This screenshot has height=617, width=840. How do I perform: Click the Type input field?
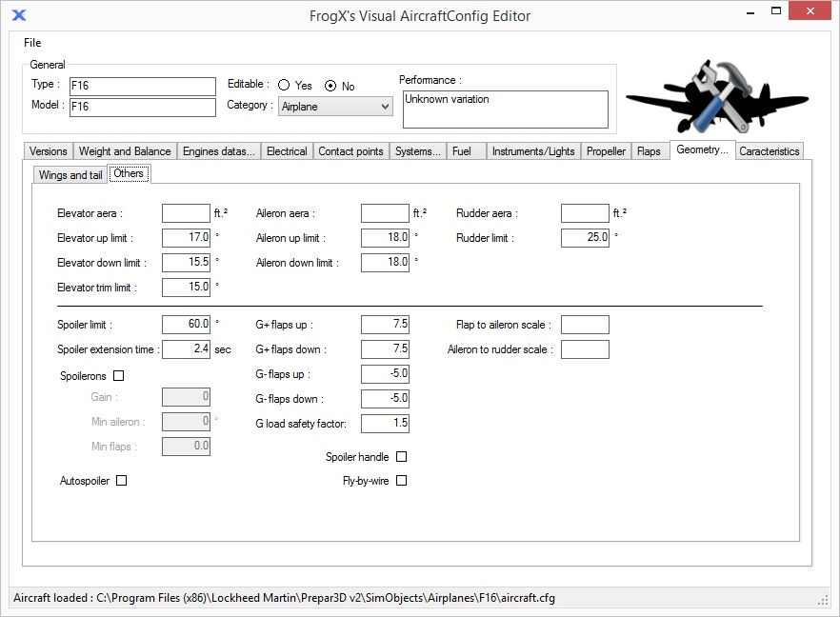143,86
